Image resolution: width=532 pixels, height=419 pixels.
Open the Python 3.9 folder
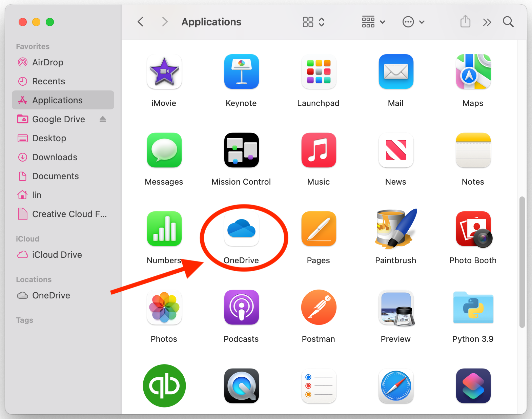click(x=473, y=307)
